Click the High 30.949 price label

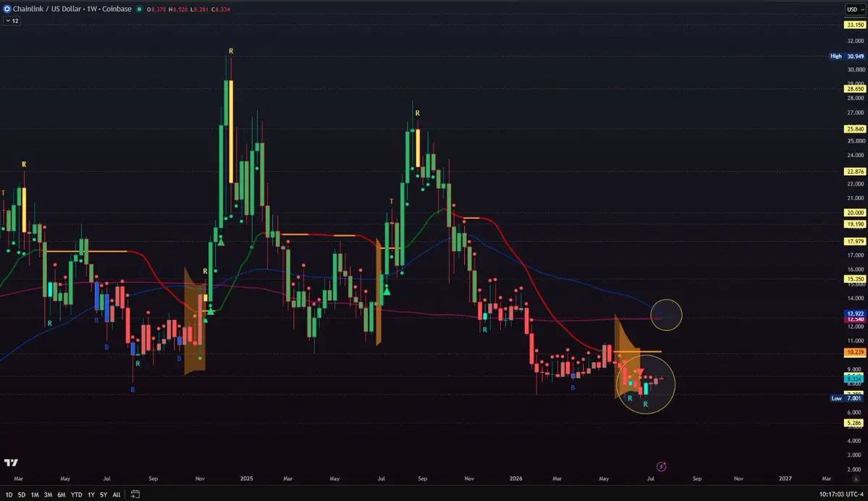coord(848,56)
